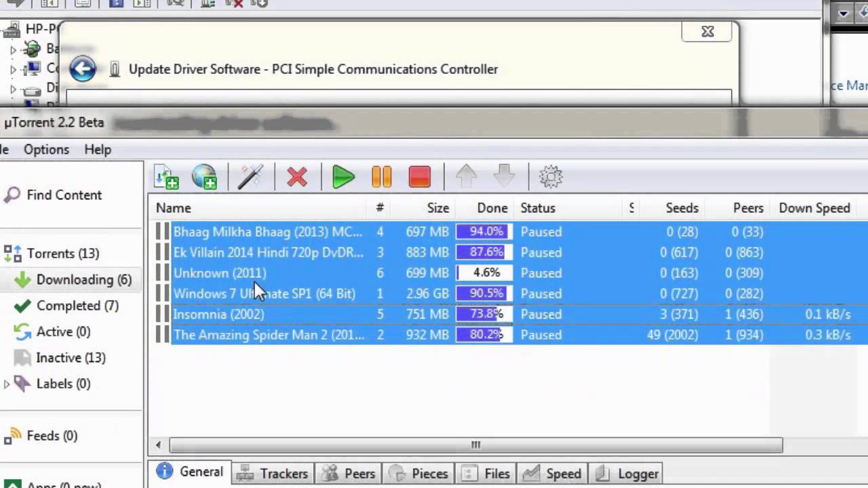Switch to the Trackers tab
The width and height of the screenshot is (868, 488).
point(273,474)
